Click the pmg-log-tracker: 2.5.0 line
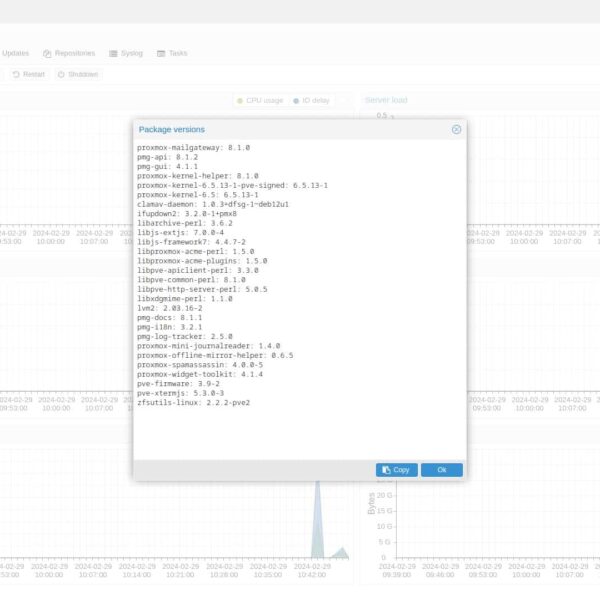The width and height of the screenshot is (600, 600). tap(184, 336)
